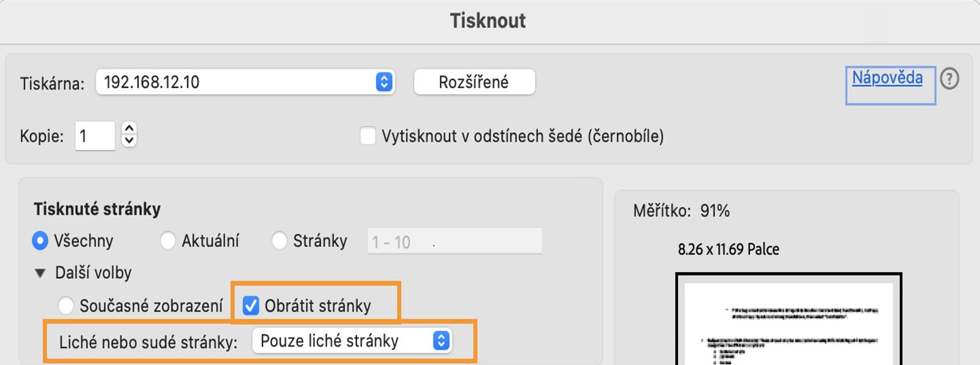Viewport: 980px width, 365px height.
Task: Click the blue chevrons on the printer dropdown
Action: pos(383,83)
